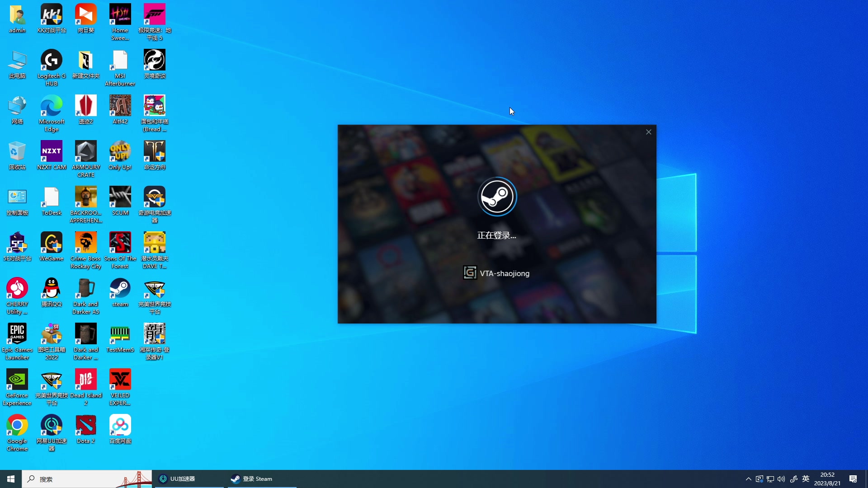Select 网易UU加速器 desktop shortcut

52,433
